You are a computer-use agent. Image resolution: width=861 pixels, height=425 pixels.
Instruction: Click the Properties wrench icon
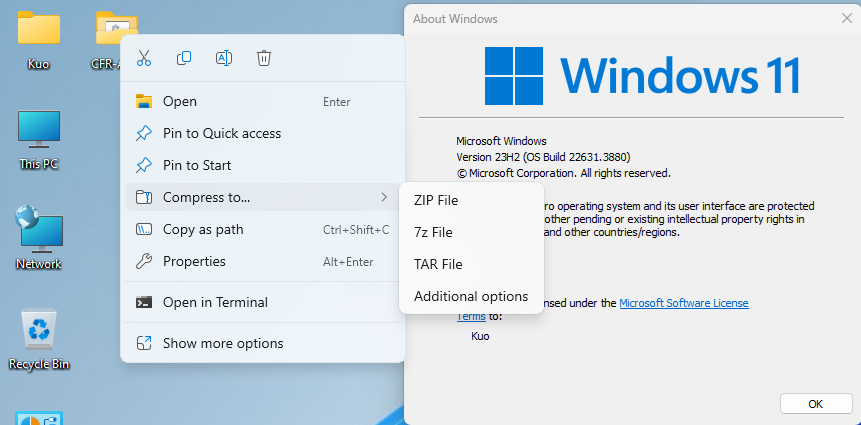pyautogui.click(x=144, y=261)
